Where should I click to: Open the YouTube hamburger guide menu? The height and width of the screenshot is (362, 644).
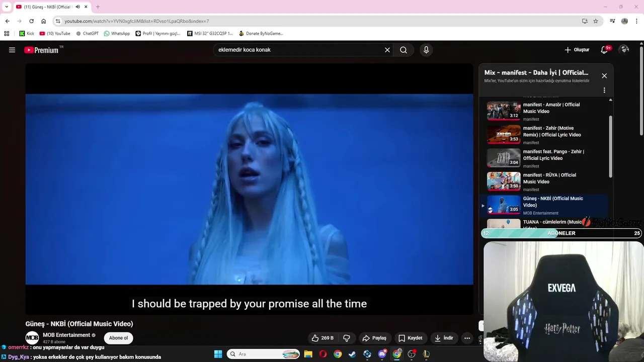(12, 50)
